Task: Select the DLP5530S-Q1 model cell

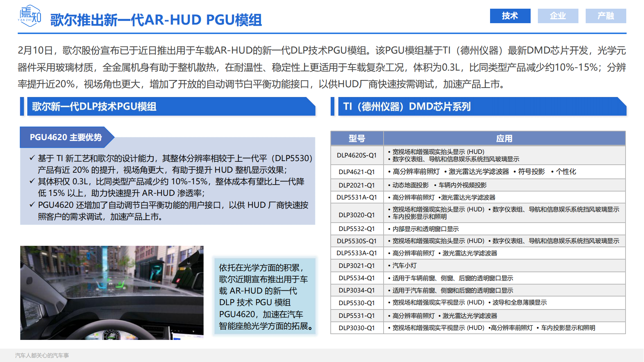Action: click(357, 241)
